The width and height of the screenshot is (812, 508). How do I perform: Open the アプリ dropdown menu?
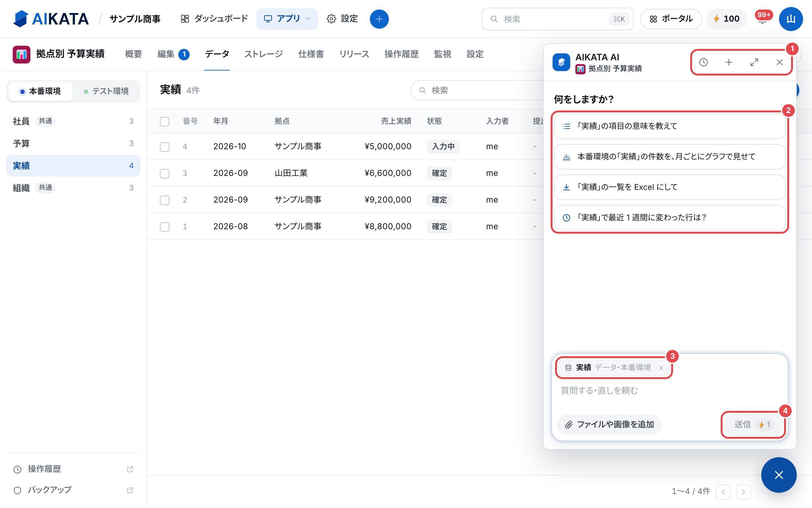pyautogui.click(x=287, y=19)
